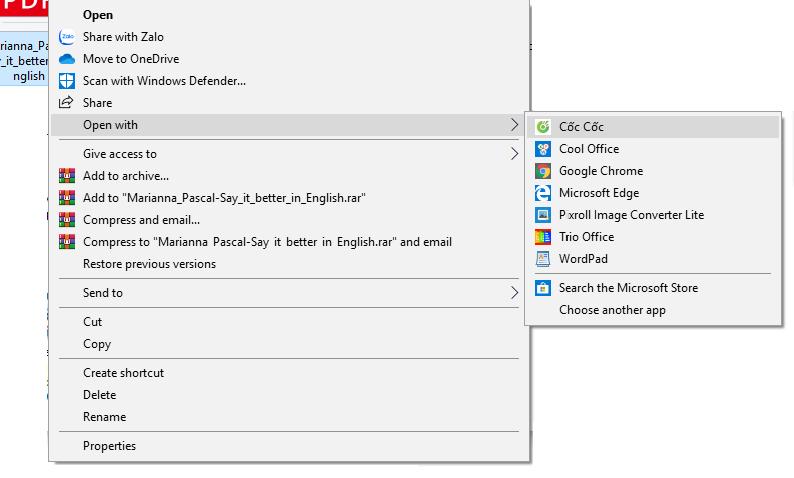
Task: Click the selected PDF file name label
Action: click(x=24, y=61)
